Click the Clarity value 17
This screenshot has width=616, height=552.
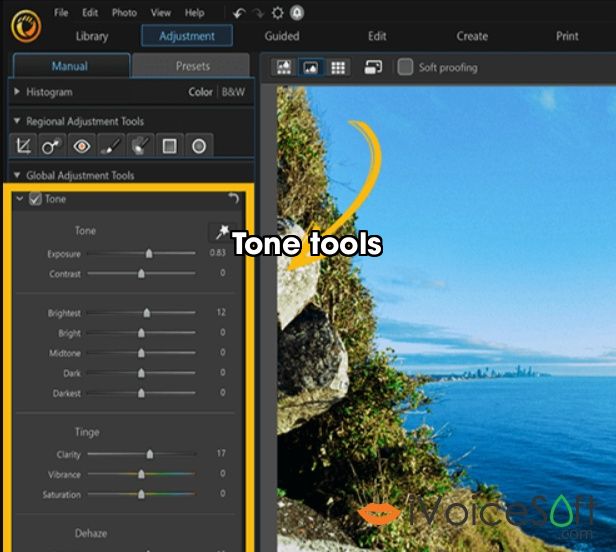click(221, 453)
